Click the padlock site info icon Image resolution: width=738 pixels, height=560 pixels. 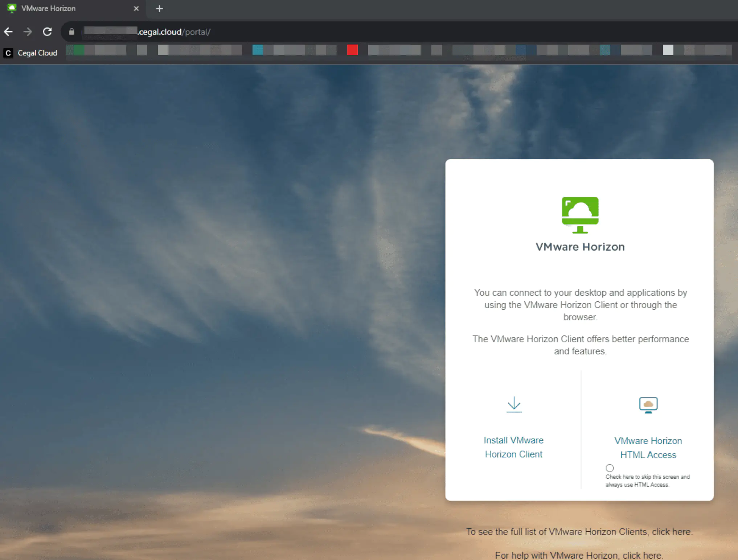(x=71, y=32)
